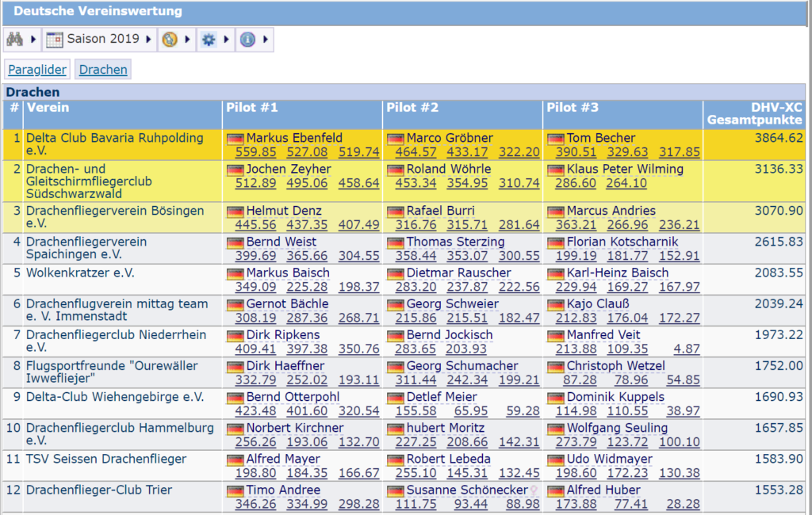Screen dimensions: 812x515
Task: Click the flag icon beside Klaus Peter Wilming
Action: tap(556, 170)
